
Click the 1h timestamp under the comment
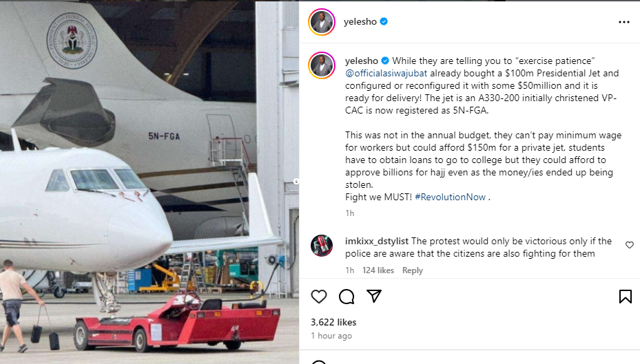click(349, 270)
